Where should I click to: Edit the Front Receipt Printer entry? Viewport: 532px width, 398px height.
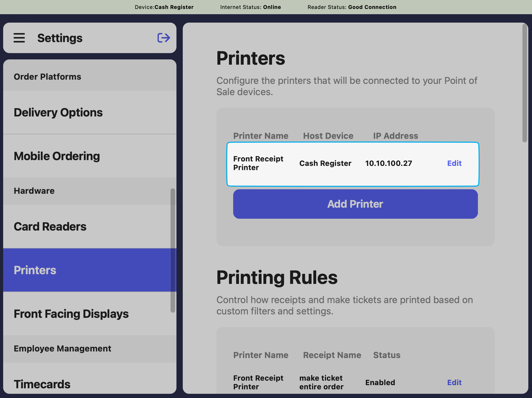tap(454, 163)
